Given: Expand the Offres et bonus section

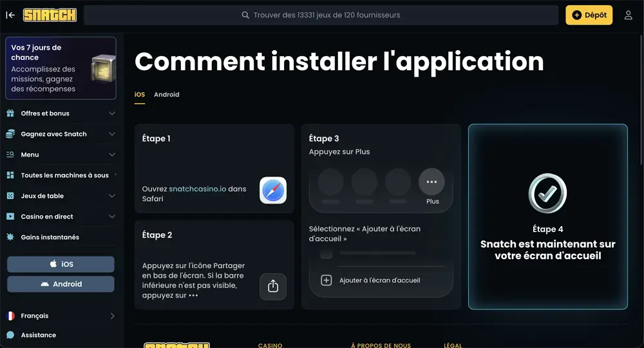Looking at the screenshot, I should click(111, 113).
